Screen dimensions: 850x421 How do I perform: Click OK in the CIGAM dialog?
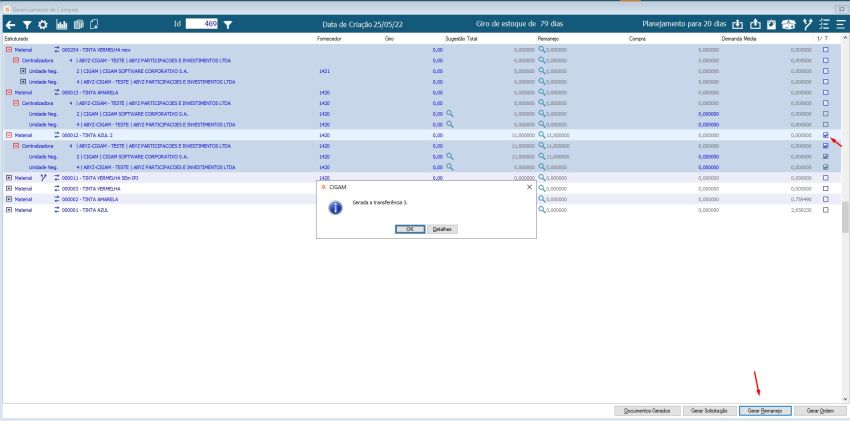[410, 229]
